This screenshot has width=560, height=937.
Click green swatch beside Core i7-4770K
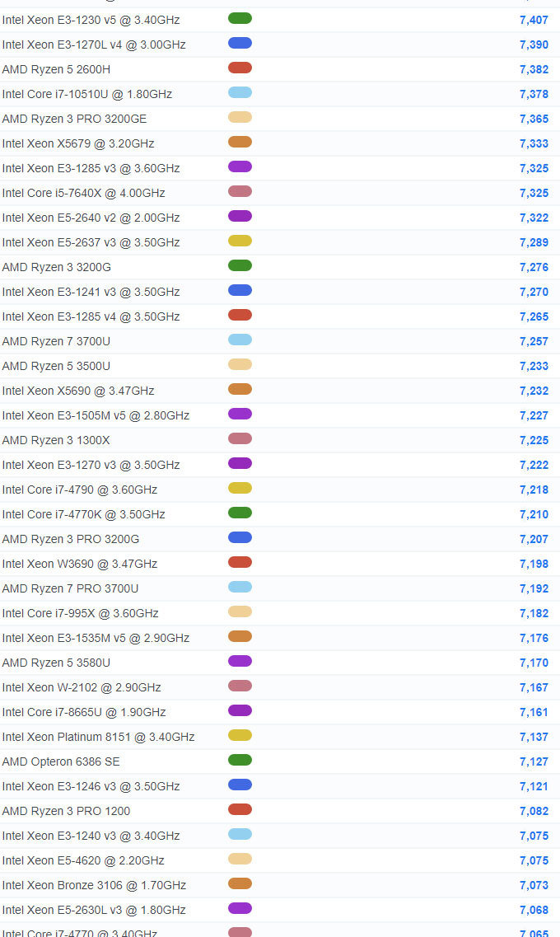coord(240,513)
